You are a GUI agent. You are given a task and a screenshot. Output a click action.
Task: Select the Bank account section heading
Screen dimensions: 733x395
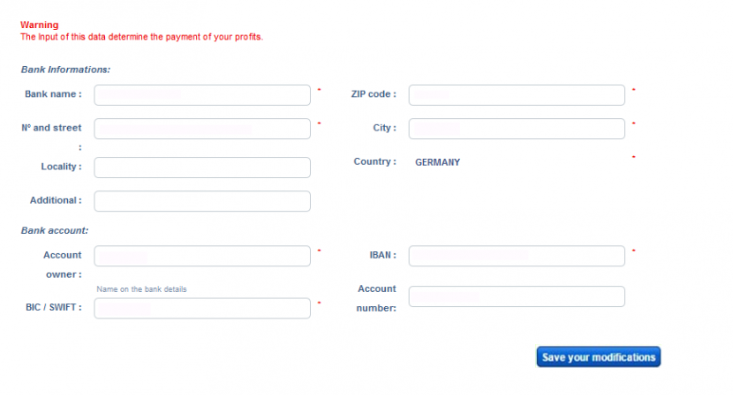(x=54, y=230)
